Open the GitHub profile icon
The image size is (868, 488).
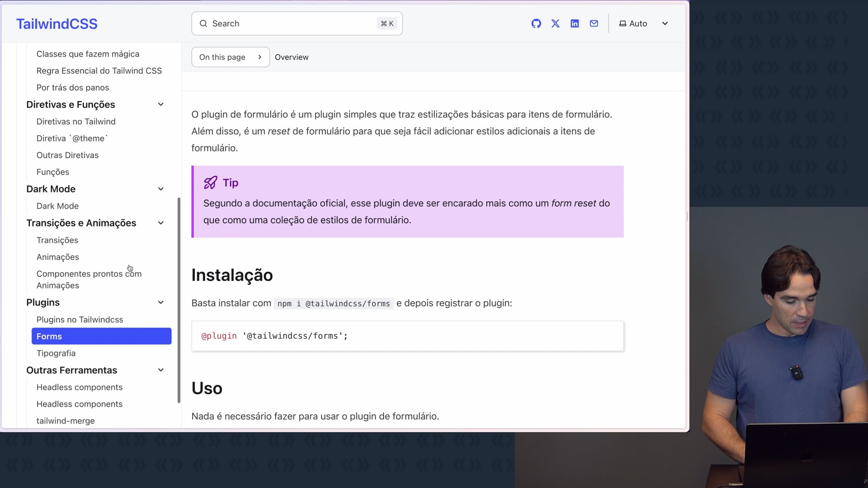(536, 23)
